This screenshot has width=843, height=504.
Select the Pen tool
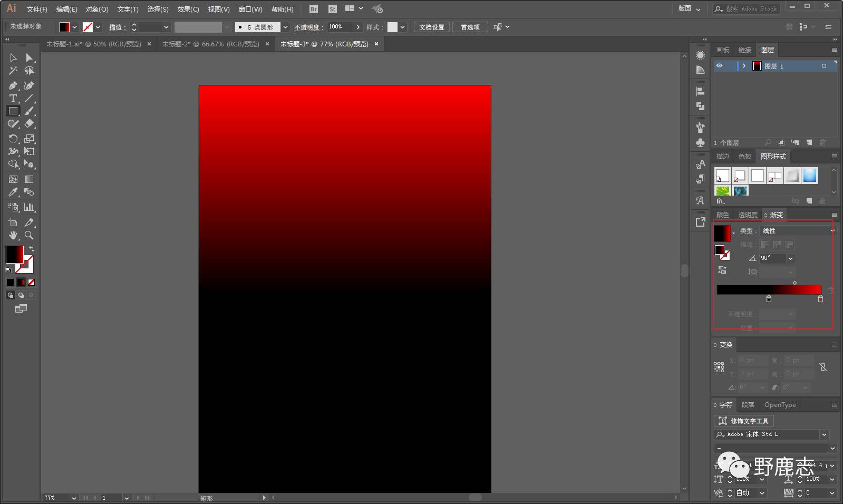pos(13,85)
